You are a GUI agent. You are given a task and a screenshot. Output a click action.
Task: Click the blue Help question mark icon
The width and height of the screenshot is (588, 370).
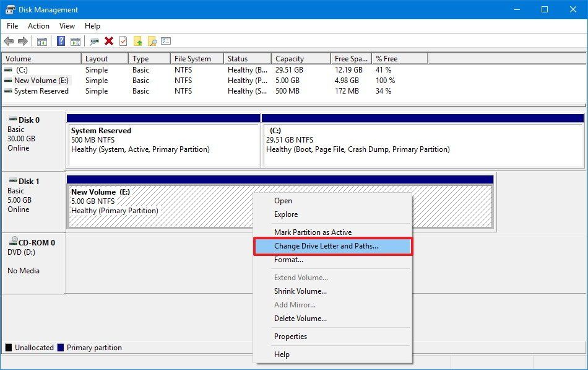(x=61, y=42)
